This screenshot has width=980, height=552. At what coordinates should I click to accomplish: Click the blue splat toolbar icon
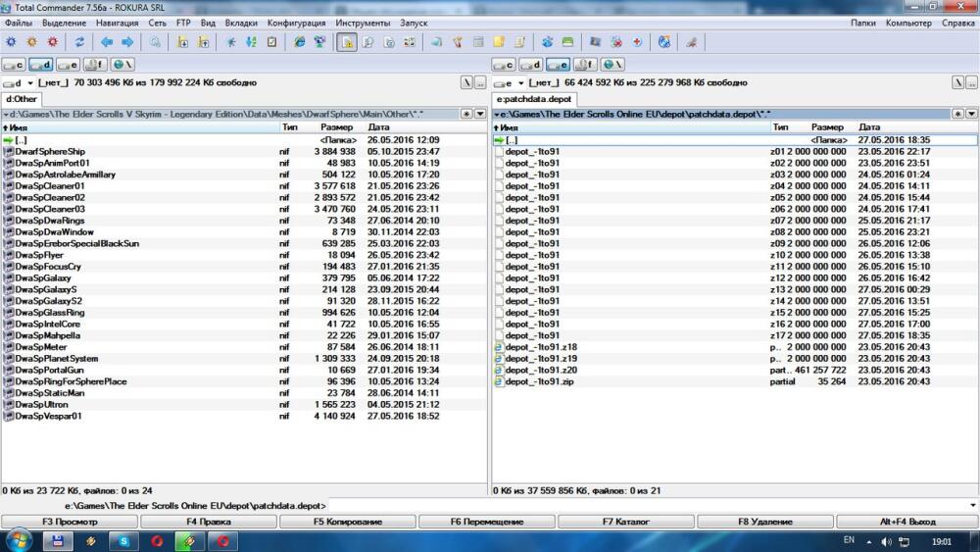click(x=547, y=42)
